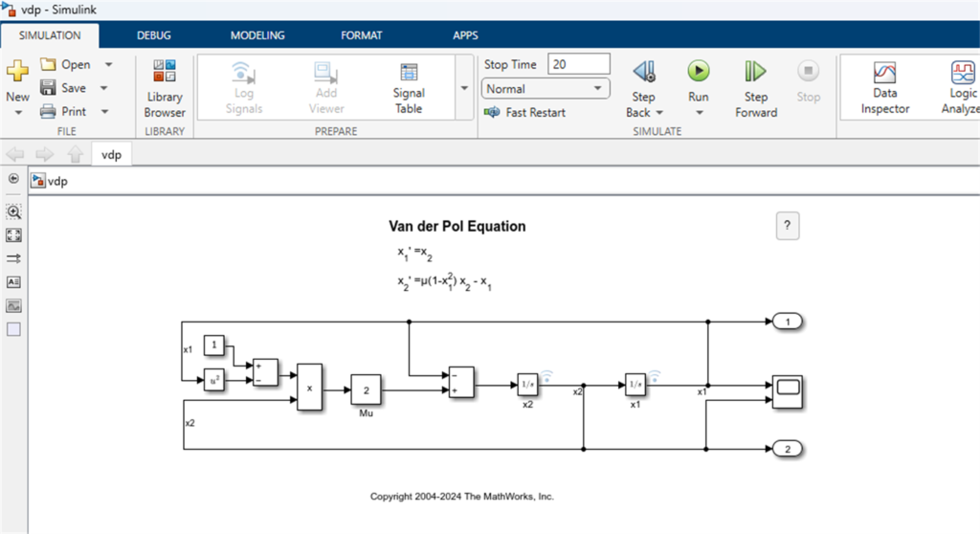Toggle Fast Restart

pyautogui.click(x=524, y=113)
